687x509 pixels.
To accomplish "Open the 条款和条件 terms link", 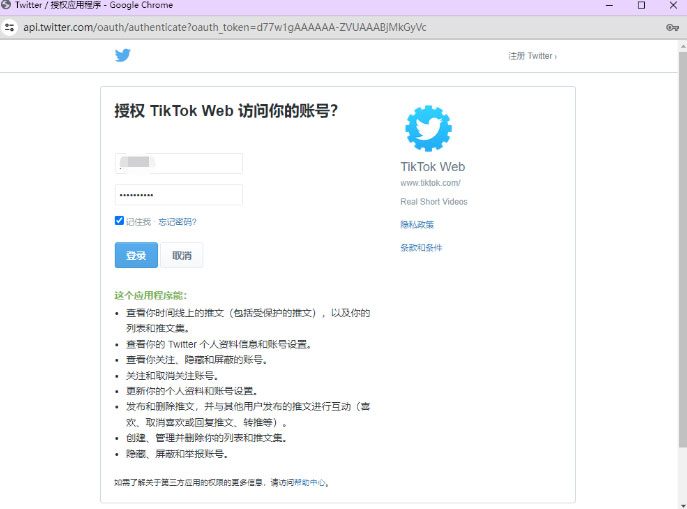I will click(x=421, y=248).
